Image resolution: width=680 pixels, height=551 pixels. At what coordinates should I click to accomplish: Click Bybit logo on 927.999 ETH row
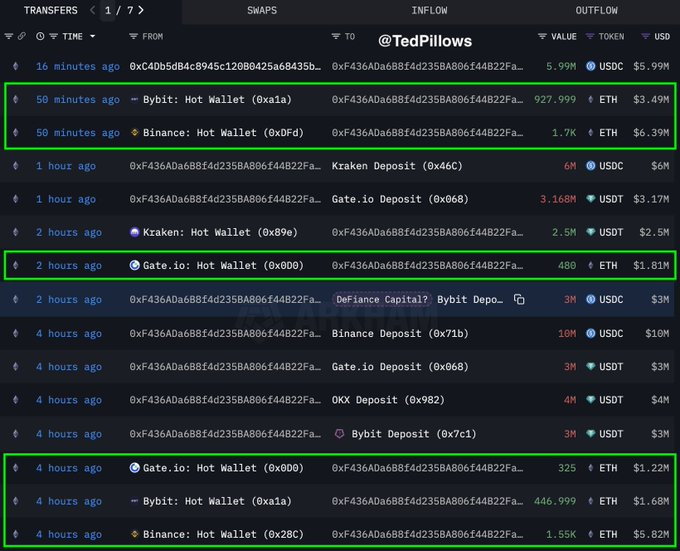[x=134, y=100]
